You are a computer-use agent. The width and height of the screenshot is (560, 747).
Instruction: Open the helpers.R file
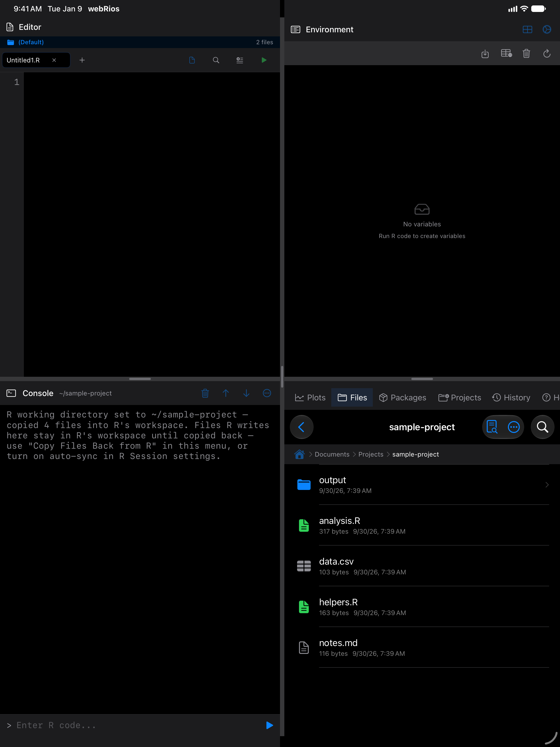click(x=422, y=607)
